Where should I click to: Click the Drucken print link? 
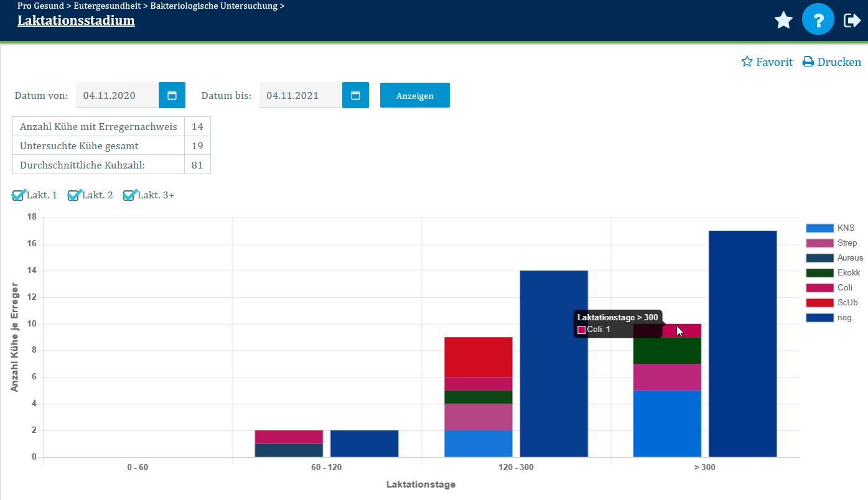[x=832, y=62]
